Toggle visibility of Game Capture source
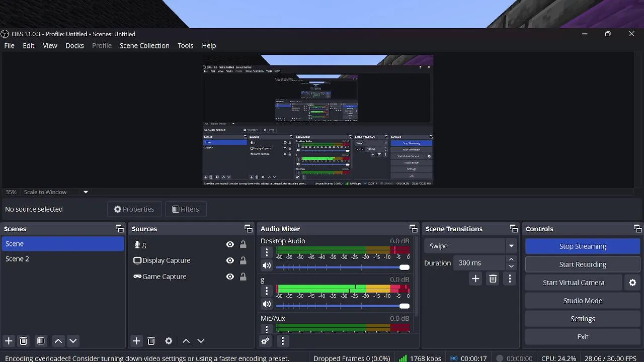 click(x=230, y=277)
